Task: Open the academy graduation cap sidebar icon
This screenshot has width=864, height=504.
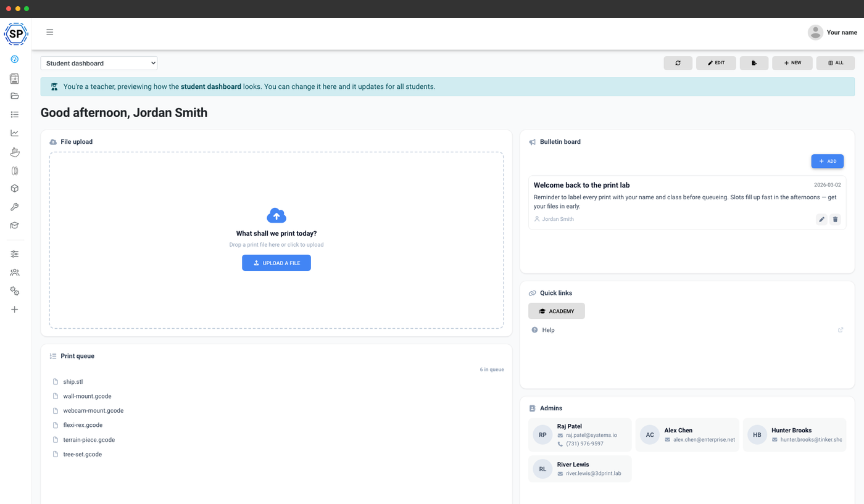Action: pyautogui.click(x=15, y=226)
